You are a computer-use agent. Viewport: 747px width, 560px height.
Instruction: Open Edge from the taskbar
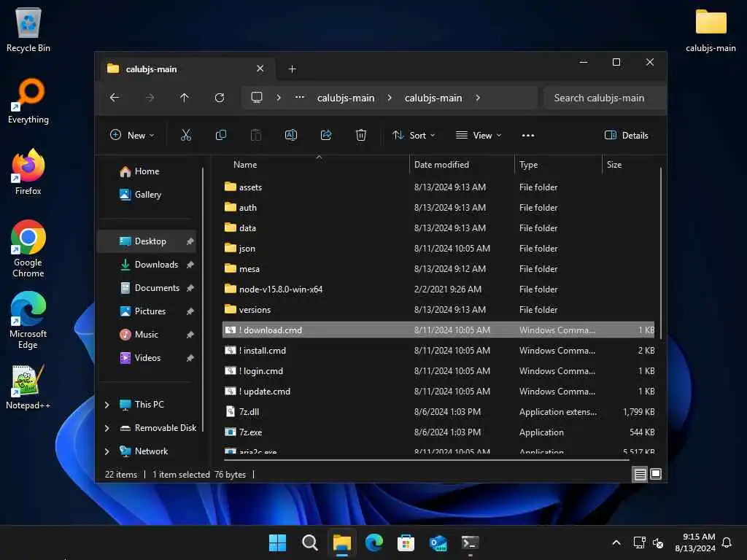point(374,542)
